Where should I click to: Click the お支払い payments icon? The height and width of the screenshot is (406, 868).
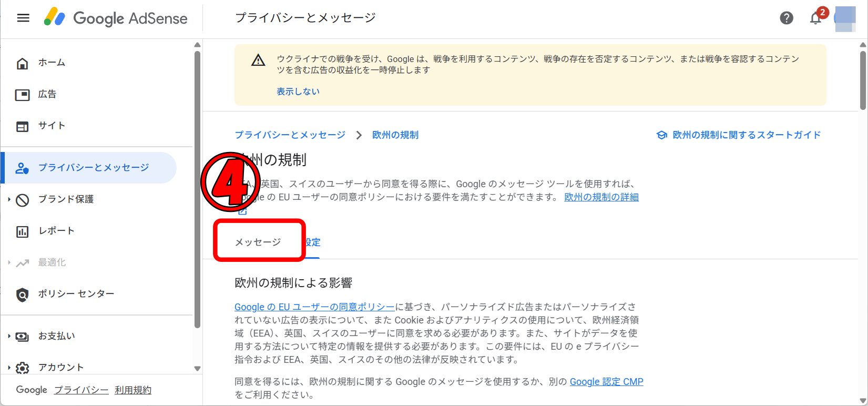tap(22, 337)
